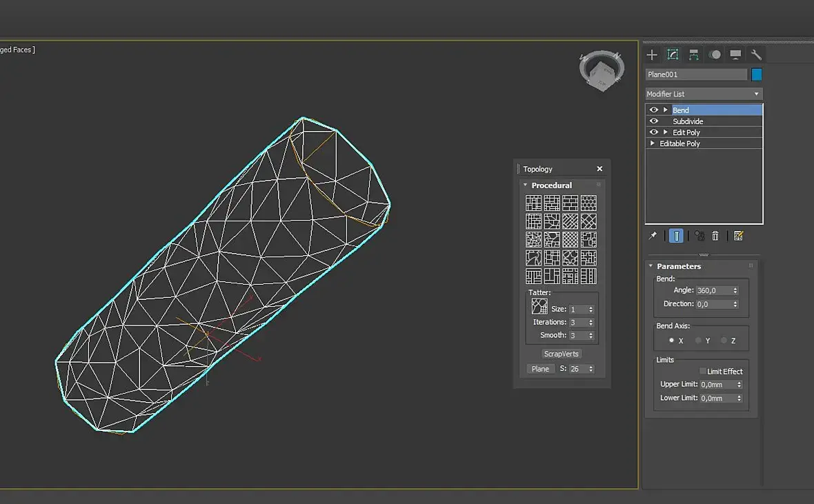Apply the Mosaic pattern starting the second row
Viewport: 814px width, 504px height.
533,221
